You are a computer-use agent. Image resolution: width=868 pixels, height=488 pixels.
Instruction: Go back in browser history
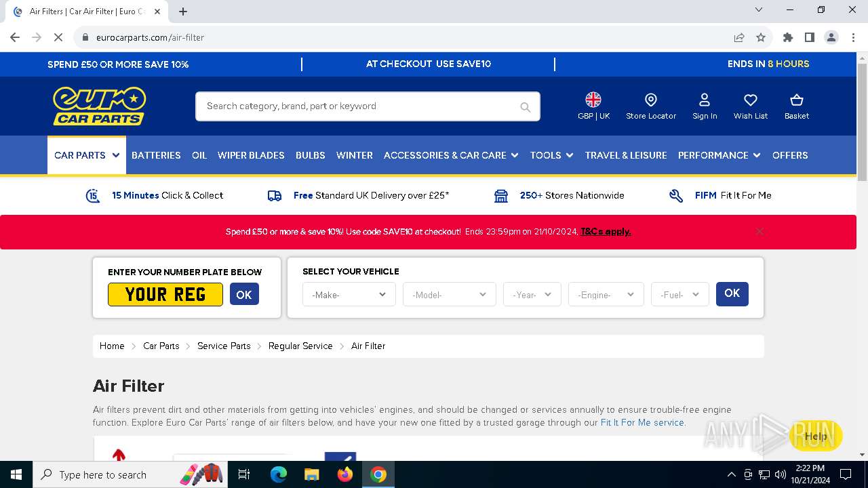point(15,37)
